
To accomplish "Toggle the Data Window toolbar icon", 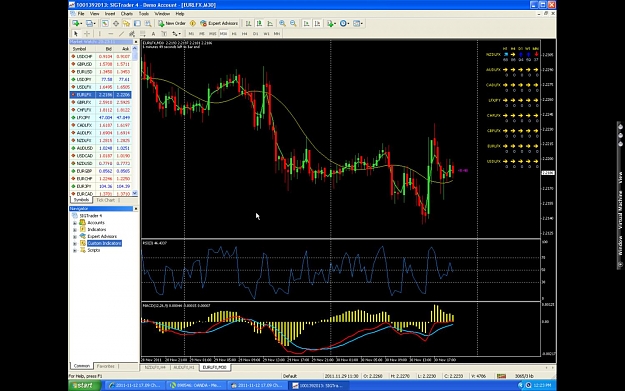I will point(116,24).
